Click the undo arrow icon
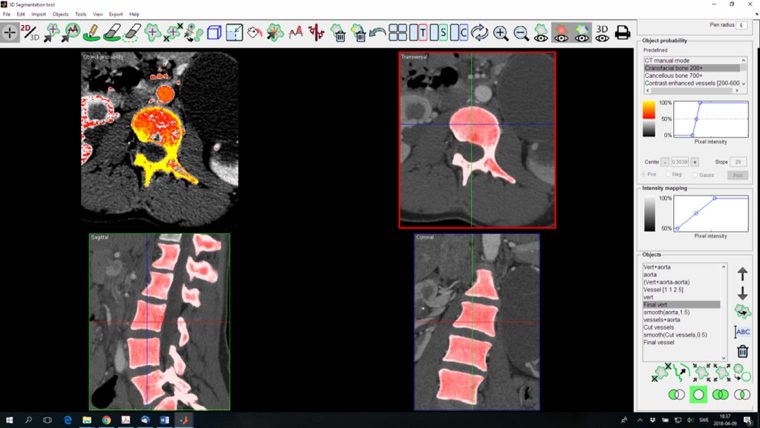Viewport: 760px width, 428px height. [x=377, y=32]
